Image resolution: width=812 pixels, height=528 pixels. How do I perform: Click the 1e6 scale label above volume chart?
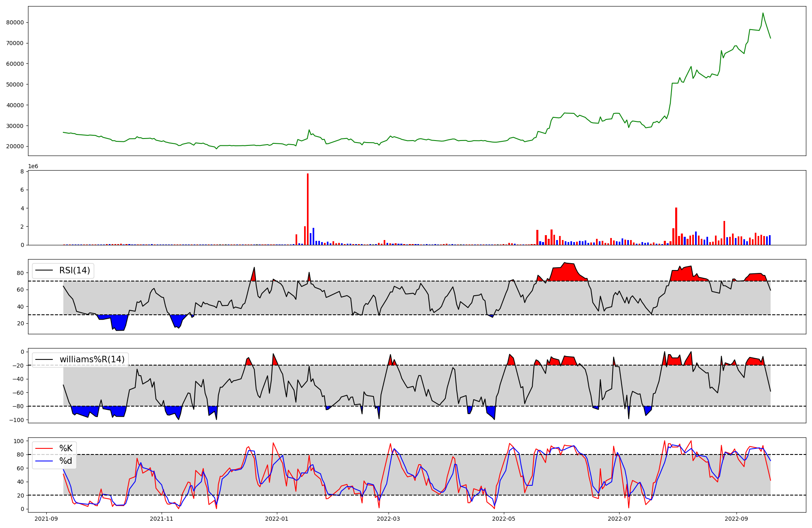point(33,167)
